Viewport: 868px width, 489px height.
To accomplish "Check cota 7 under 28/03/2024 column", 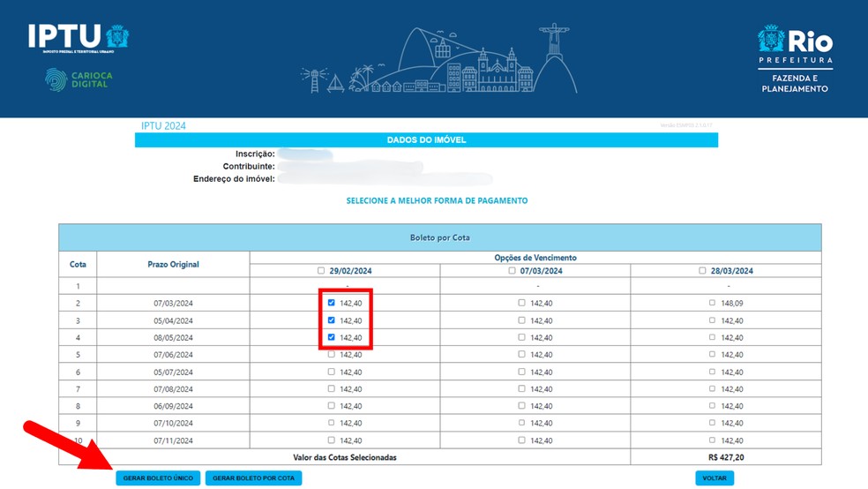I will [712, 388].
